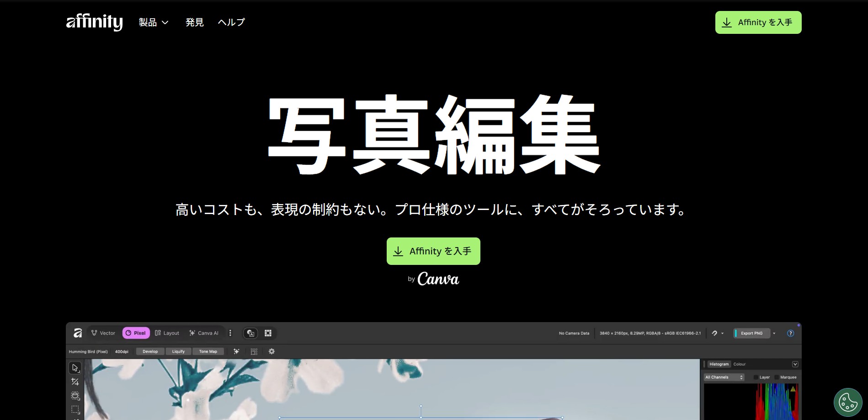Viewport: 868px width, 420px height.
Task: Go to the 発見 page
Action: click(194, 22)
